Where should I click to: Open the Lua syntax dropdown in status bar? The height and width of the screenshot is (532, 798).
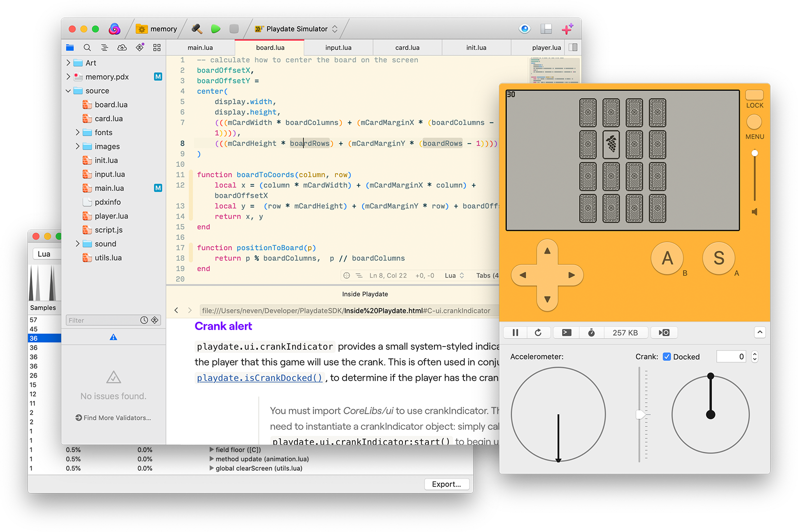click(454, 275)
